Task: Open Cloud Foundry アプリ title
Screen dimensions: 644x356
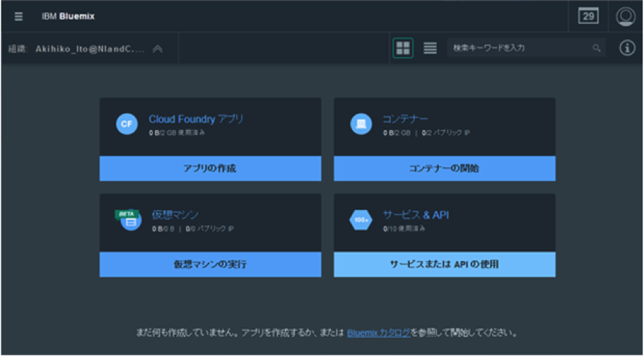Action: coord(196,119)
